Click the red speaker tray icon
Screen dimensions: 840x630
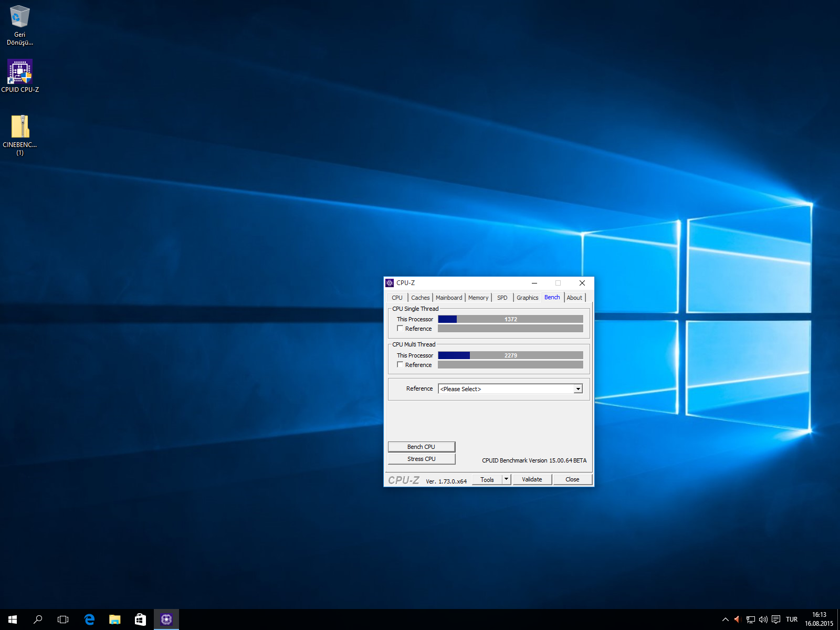tap(738, 619)
